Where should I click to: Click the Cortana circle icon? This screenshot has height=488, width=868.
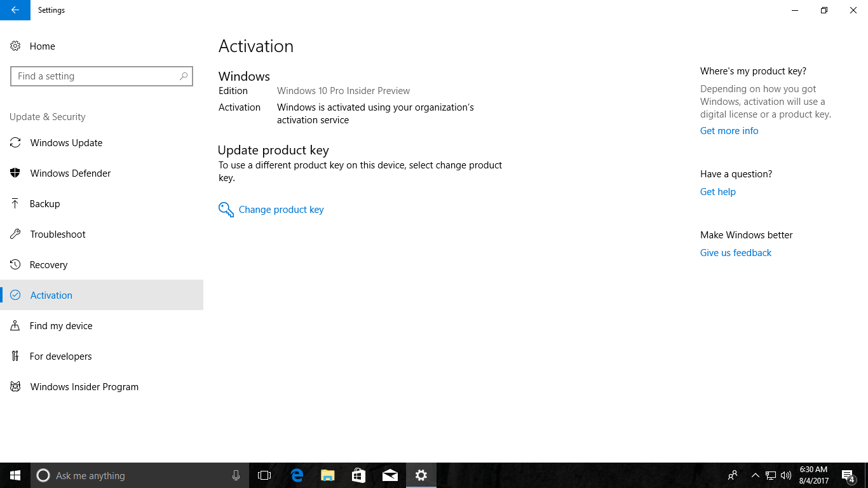(43, 475)
